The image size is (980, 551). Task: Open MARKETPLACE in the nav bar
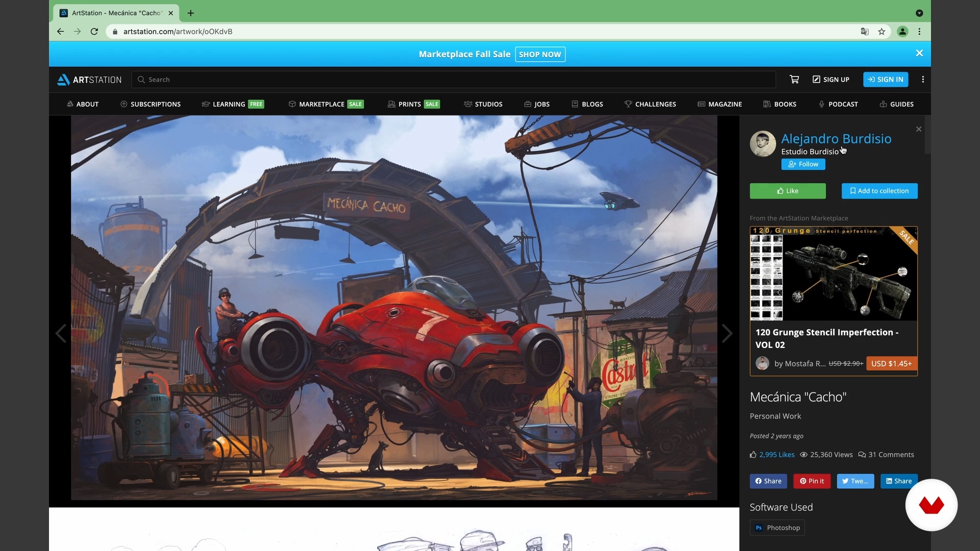(326, 104)
